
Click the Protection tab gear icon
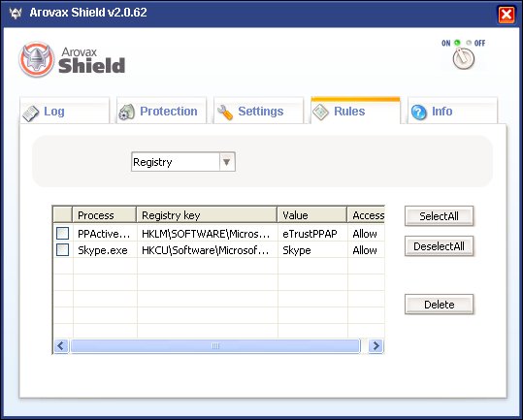[x=127, y=112]
